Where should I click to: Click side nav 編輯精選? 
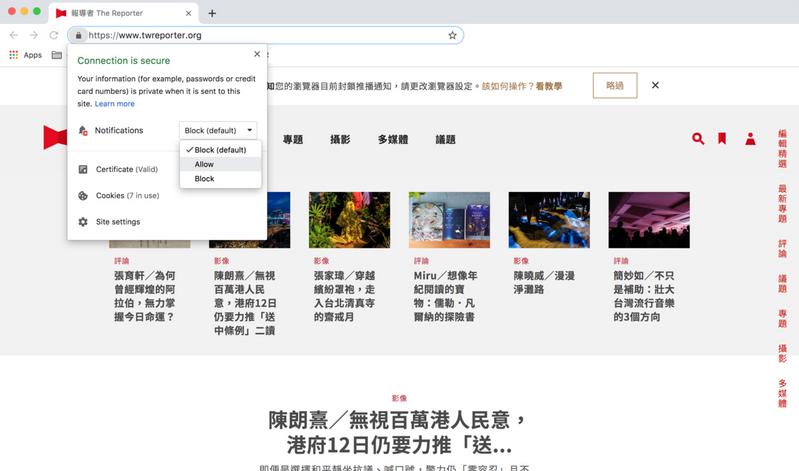[x=782, y=149]
